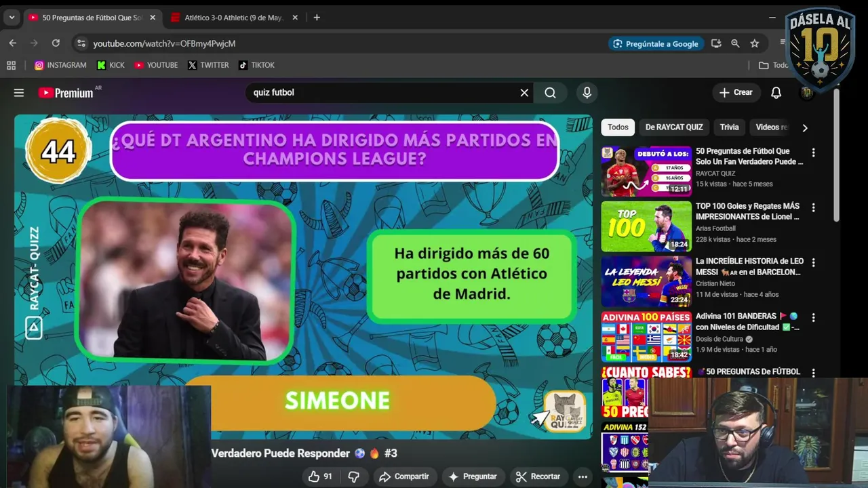Image resolution: width=868 pixels, height=488 pixels.
Task: Start voice search with the microphone icon
Action: click(587, 93)
